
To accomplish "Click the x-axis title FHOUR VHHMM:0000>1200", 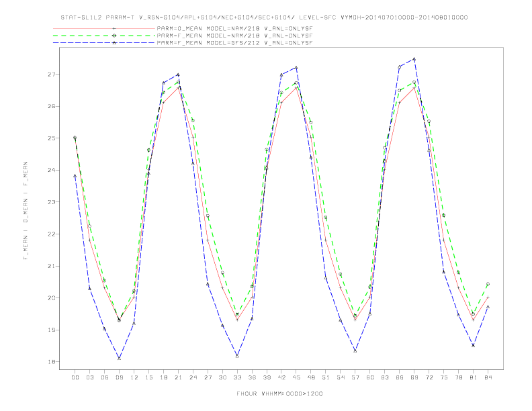I will (x=279, y=394).
